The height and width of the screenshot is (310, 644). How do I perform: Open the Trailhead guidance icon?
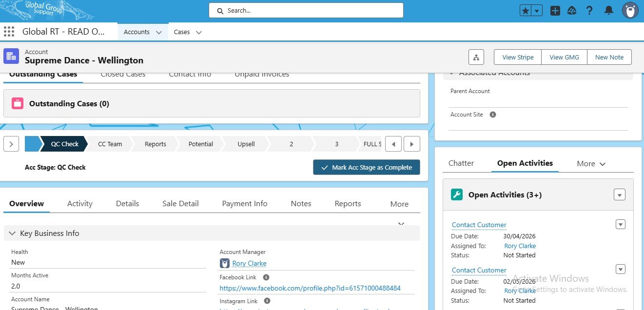point(572,11)
